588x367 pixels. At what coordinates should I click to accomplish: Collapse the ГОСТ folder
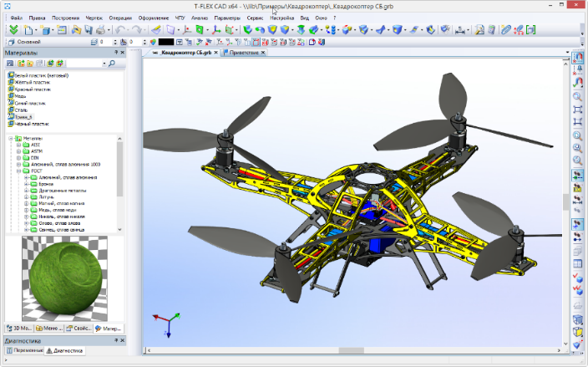click(18, 171)
